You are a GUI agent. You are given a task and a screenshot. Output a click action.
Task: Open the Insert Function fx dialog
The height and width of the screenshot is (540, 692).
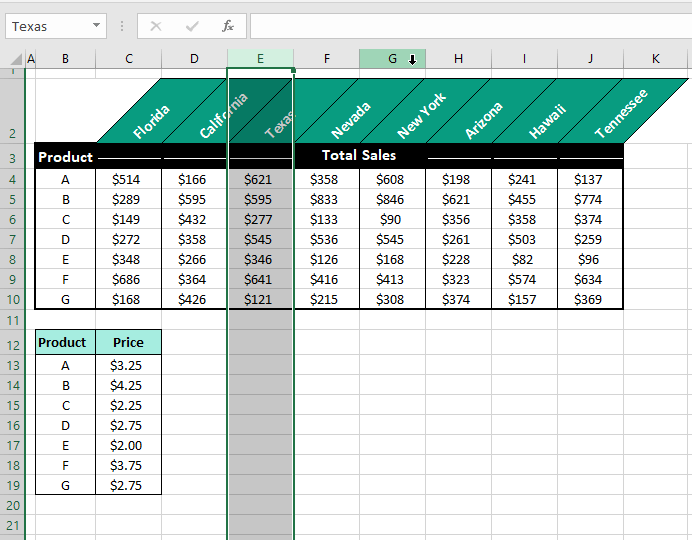(x=228, y=26)
